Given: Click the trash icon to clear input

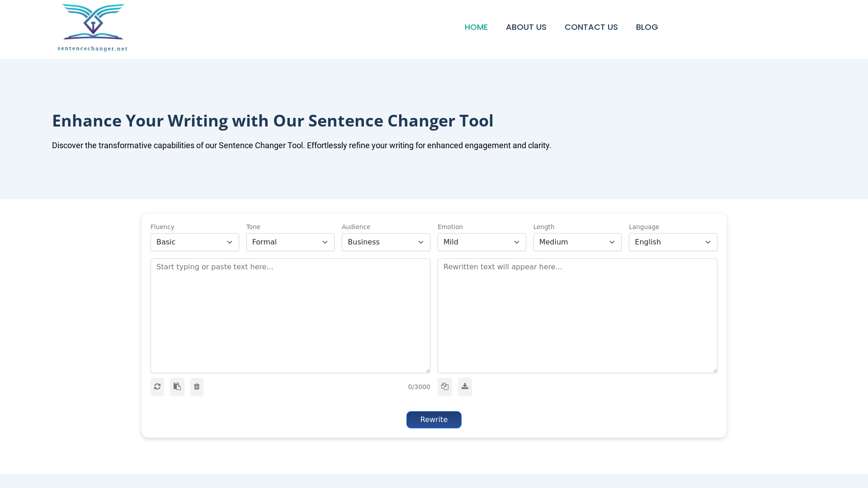Looking at the screenshot, I should pos(197,387).
